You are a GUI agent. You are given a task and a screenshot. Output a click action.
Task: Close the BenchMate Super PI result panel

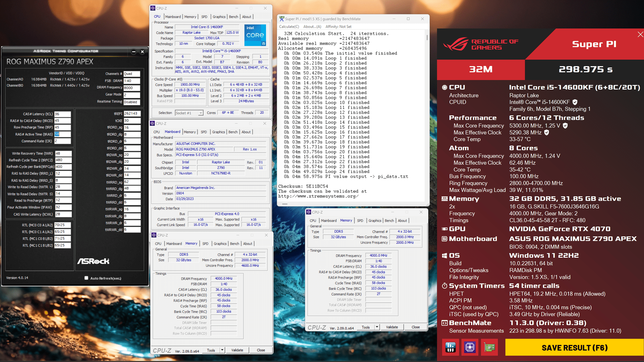pos(640,34)
